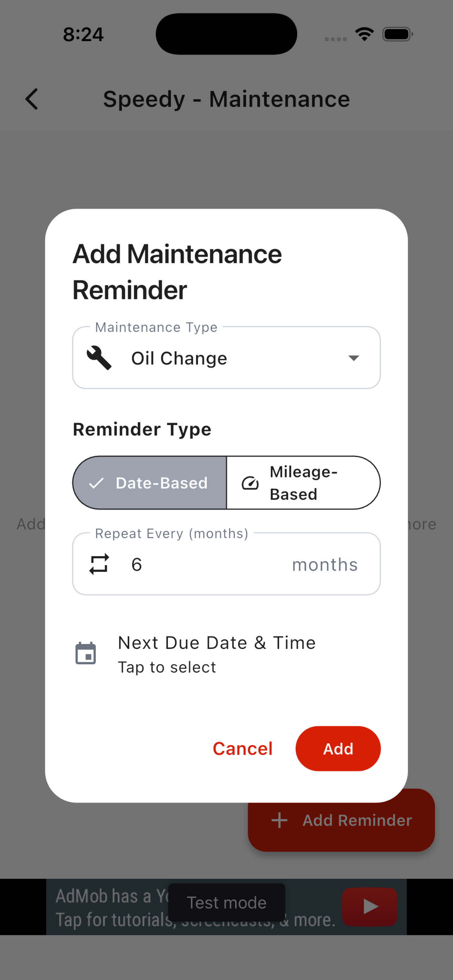Viewport: 453px width, 980px height.
Task: Click the Speedy - Maintenance title
Action: pos(226,99)
